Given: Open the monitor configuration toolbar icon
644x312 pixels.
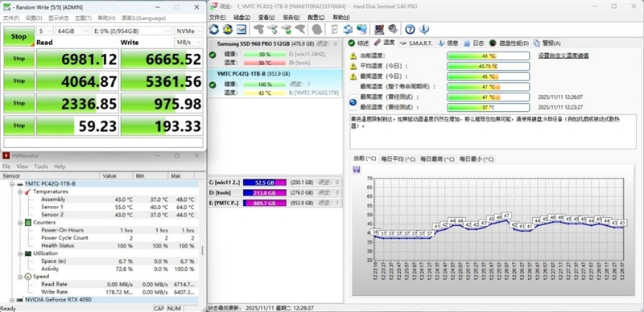Looking at the screenshot, I should 379,29.
